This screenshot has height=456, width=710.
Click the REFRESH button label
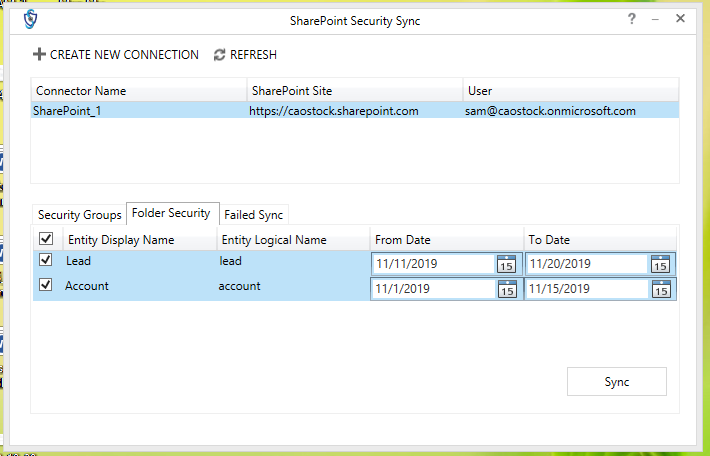[x=253, y=55]
